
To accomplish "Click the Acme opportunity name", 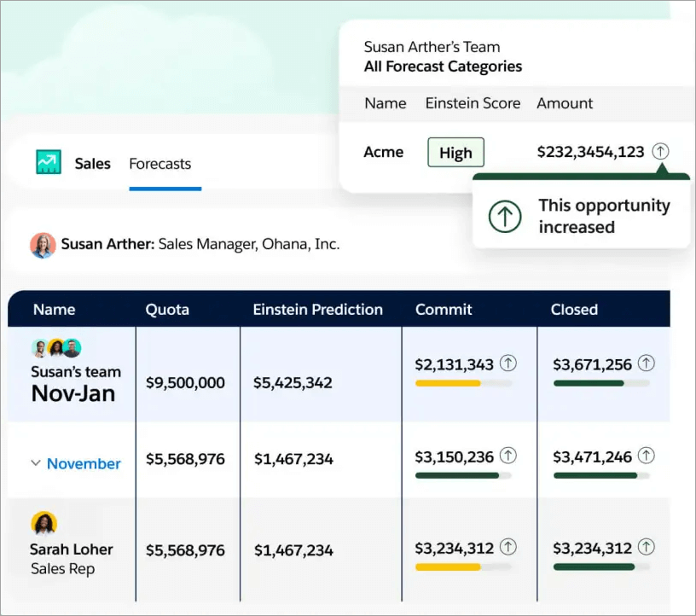I will (x=383, y=152).
